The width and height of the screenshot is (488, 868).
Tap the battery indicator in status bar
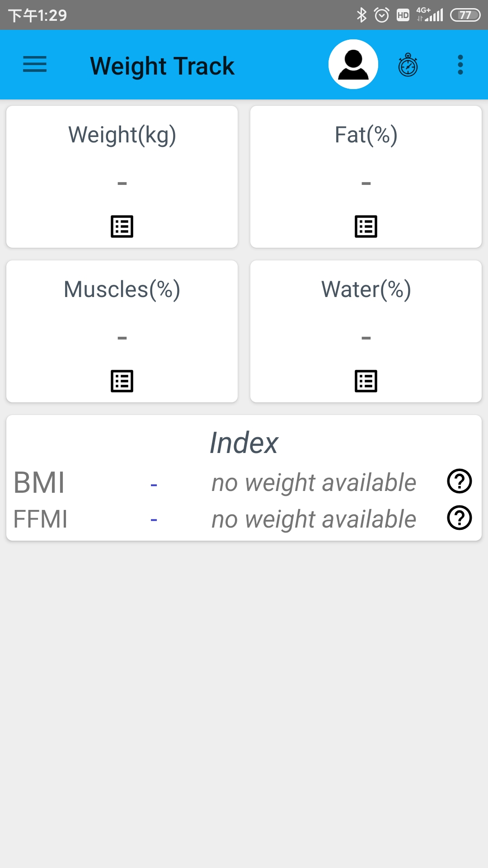(465, 15)
